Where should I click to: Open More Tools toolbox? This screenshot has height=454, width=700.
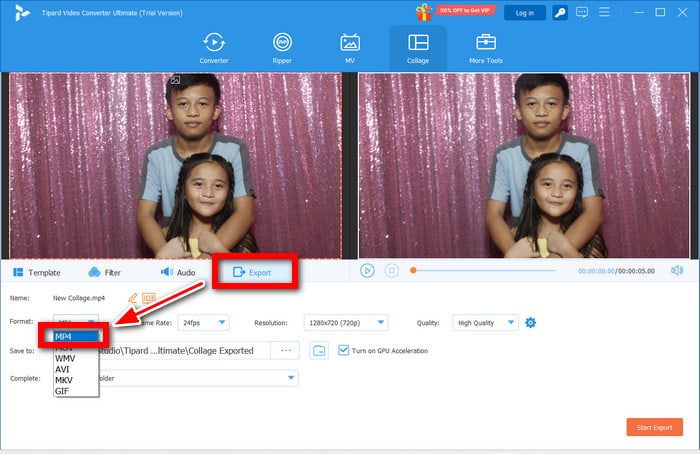pyautogui.click(x=486, y=48)
